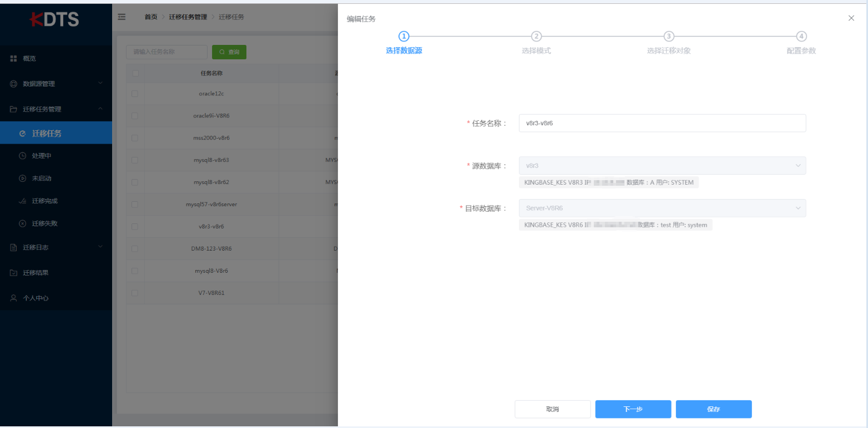The width and height of the screenshot is (868, 428).
Task: Click the 迁移日志 document icon
Action: tap(14, 247)
